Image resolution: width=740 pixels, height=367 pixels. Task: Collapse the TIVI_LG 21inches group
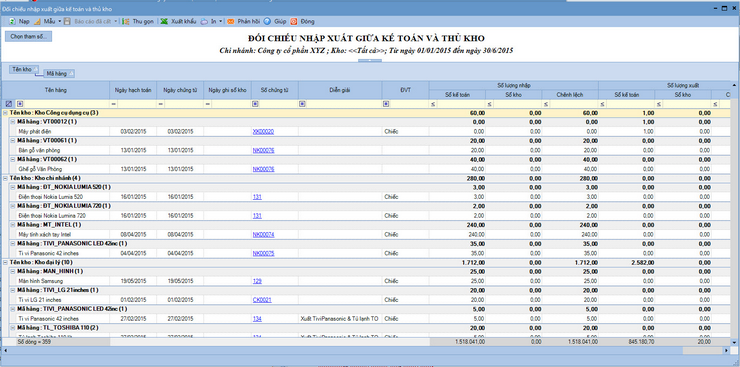pyautogui.click(x=13, y=290)
